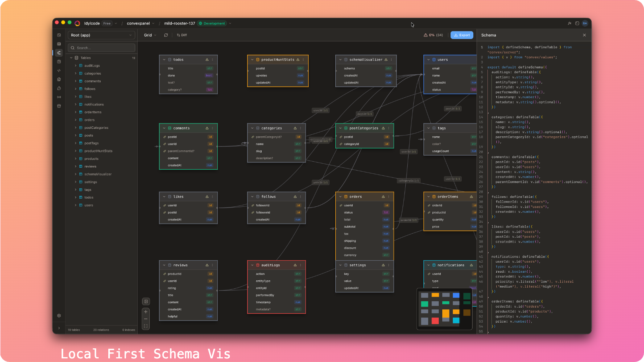644x362 pixels.
Task: Select the schema visualizer sidebar icon
Action: (59, 53)
